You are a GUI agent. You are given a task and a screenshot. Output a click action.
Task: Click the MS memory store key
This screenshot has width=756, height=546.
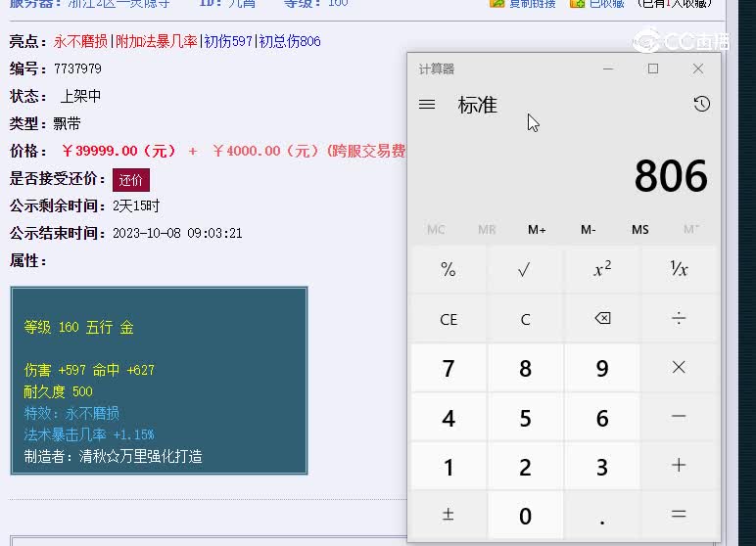pyautogui.click(x=639, y=229)
